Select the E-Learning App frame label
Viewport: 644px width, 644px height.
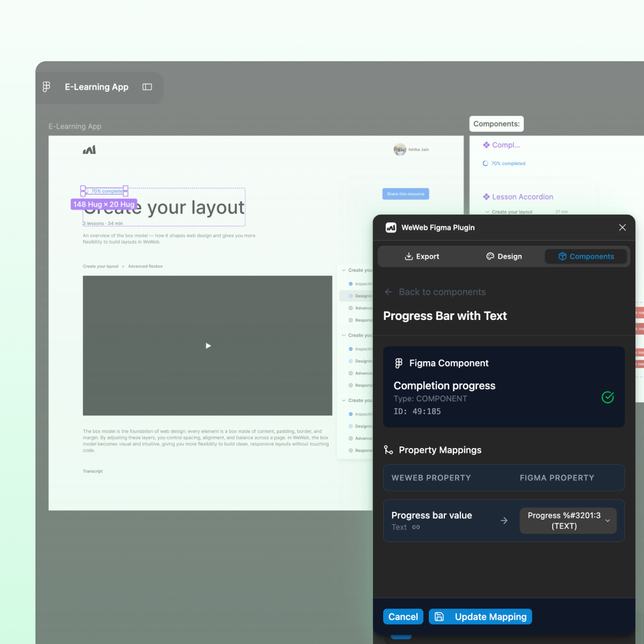click(x=75, y=127)
